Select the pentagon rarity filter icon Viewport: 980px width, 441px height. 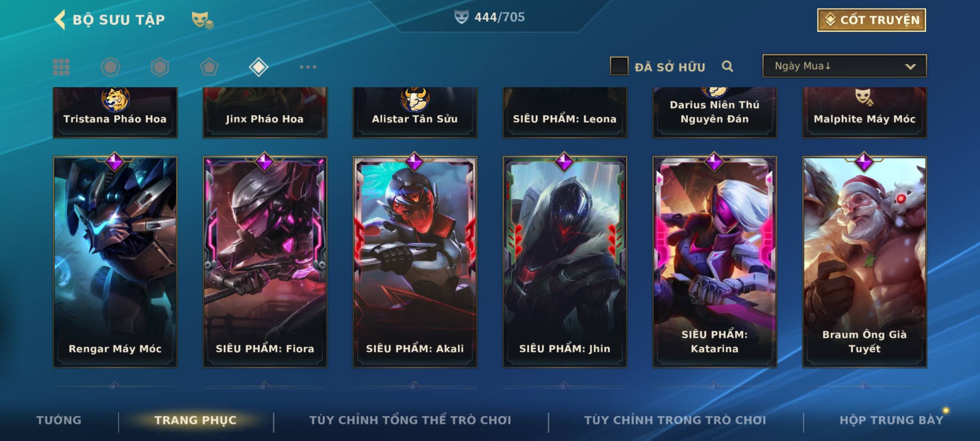click(209, 67)
